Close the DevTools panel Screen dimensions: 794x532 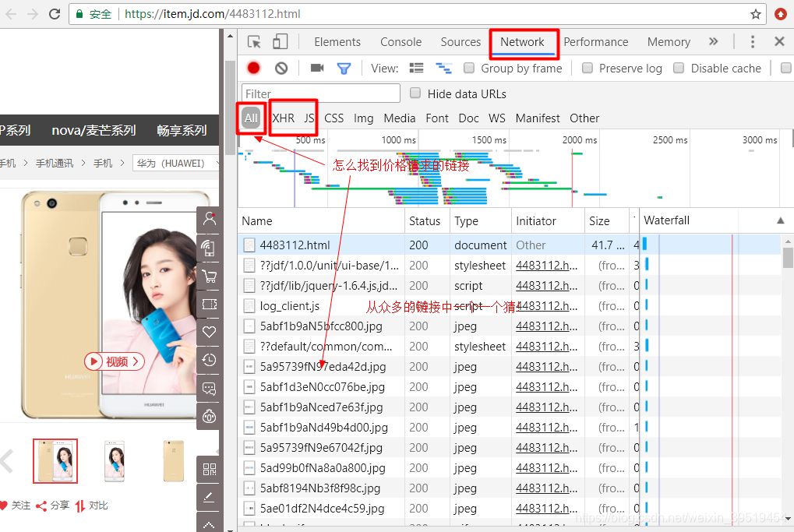click(x=779, y=41)
